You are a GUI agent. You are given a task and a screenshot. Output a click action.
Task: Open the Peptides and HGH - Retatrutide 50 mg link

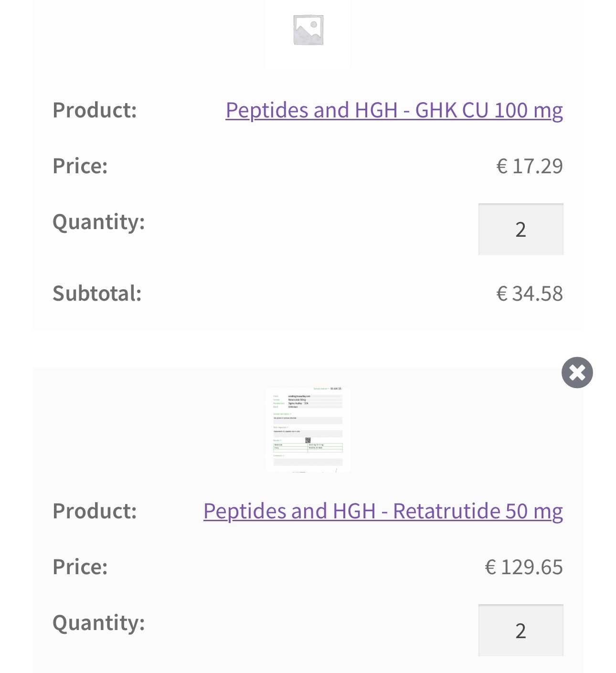(x=383, y=511)
